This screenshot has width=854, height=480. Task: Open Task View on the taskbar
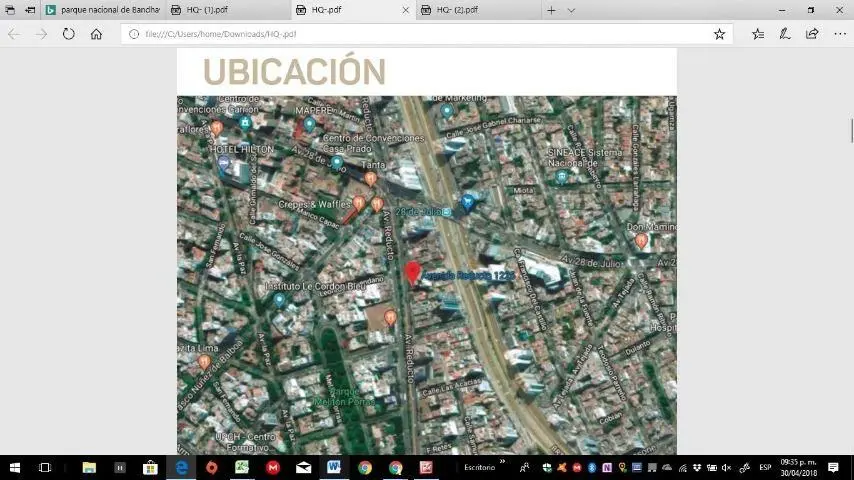45,467
